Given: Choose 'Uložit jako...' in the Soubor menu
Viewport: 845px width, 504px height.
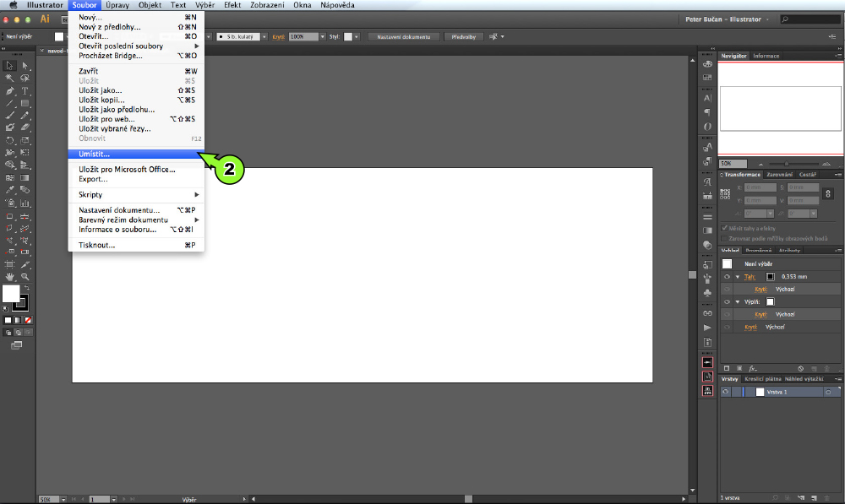Looking at the screenshot, I should [x=136, y=90].
